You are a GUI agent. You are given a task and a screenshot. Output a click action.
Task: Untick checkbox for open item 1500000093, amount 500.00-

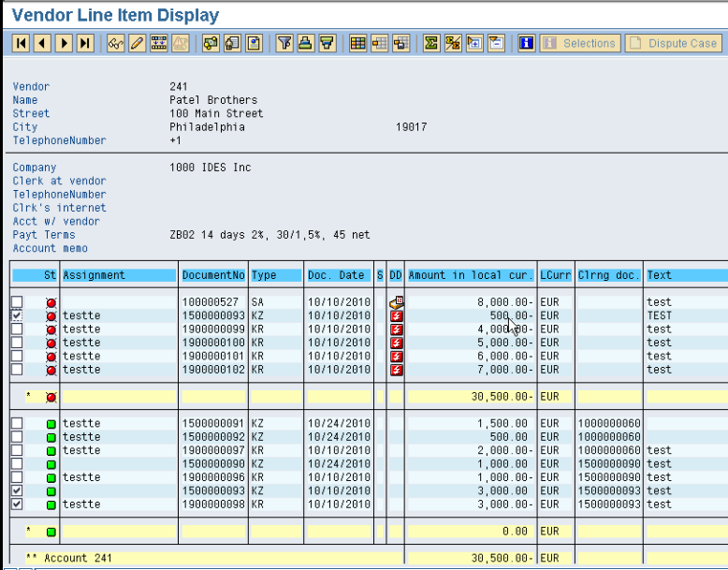[17, 315]
